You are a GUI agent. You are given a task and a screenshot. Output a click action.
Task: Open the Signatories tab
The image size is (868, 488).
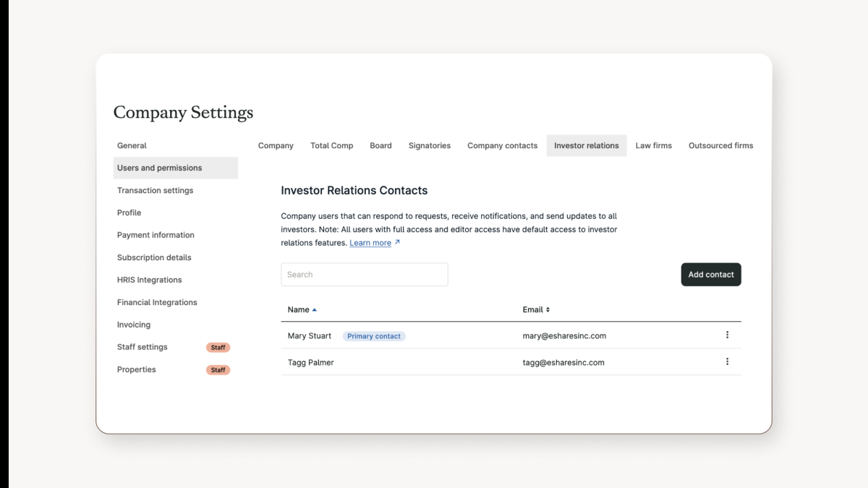tap(429, 145)
